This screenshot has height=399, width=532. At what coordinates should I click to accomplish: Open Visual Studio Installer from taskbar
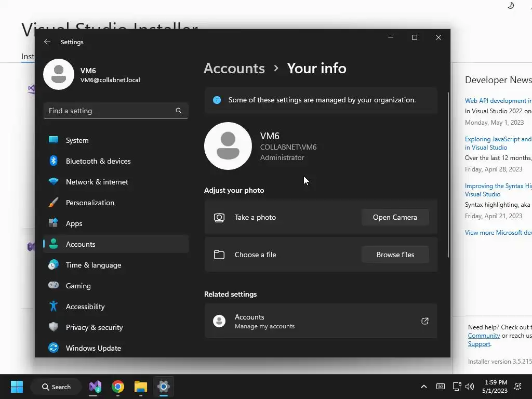click(95, 387)
